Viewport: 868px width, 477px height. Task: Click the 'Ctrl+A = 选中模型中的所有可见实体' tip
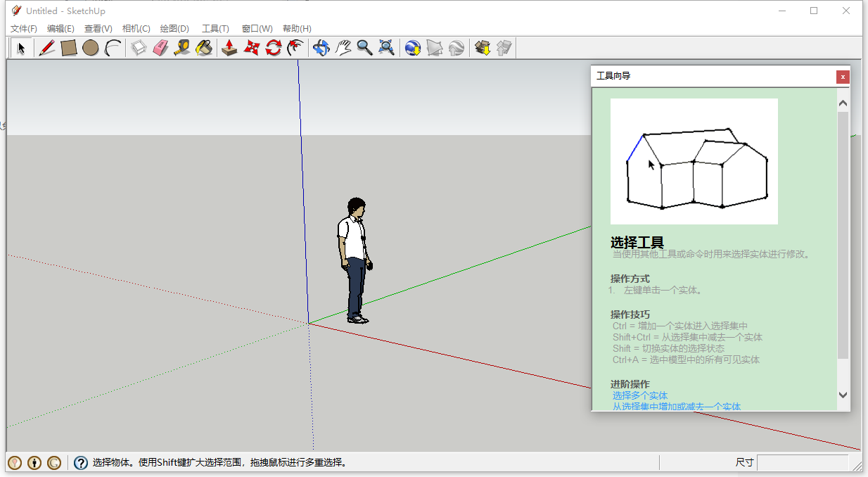pyautogui.click(x=687, y=360)
